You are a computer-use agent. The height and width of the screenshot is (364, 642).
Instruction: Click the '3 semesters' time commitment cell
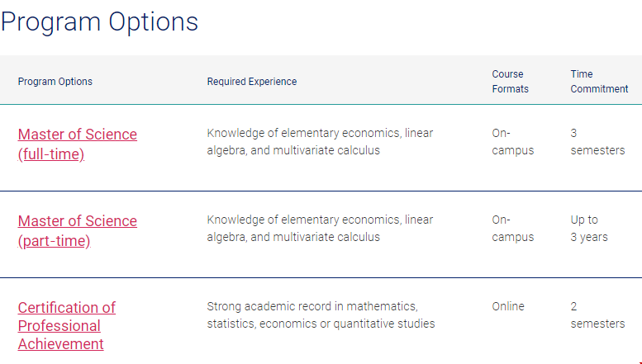[597, 141]
